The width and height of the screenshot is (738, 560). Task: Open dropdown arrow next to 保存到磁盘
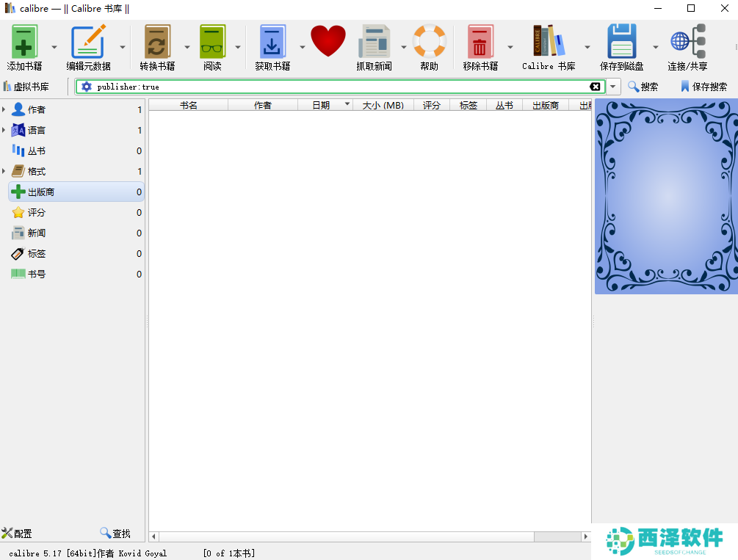tap(655, 47)
